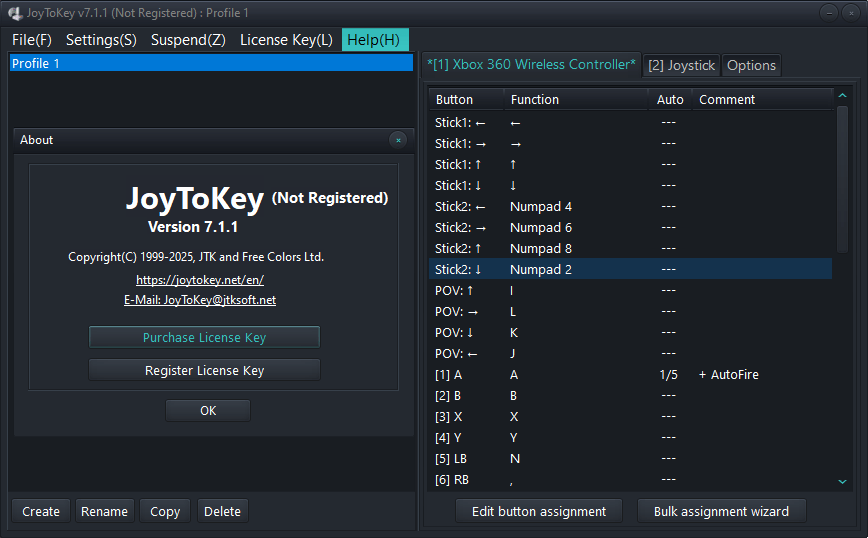Click Register License Key button
This screenshot has height=538, width=868.
[204, 370]
